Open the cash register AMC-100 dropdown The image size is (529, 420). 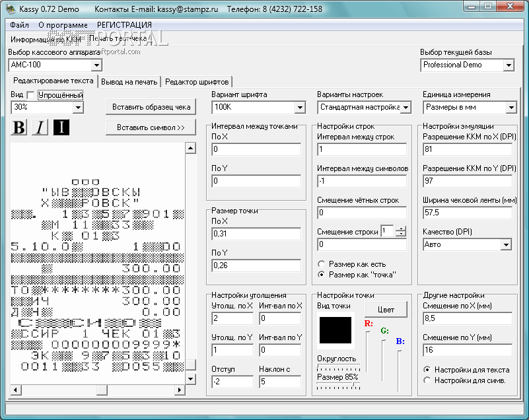click(x=97, y=65)
